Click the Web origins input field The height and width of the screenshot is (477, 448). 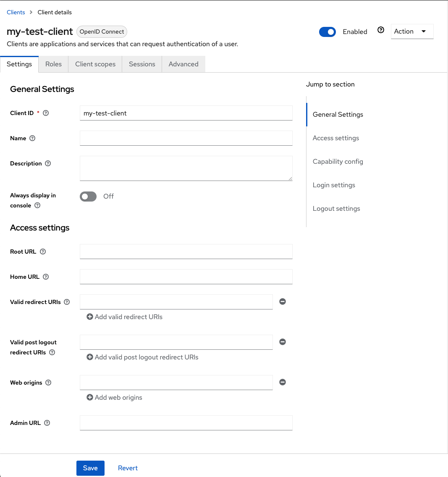(x=176, y=383)
